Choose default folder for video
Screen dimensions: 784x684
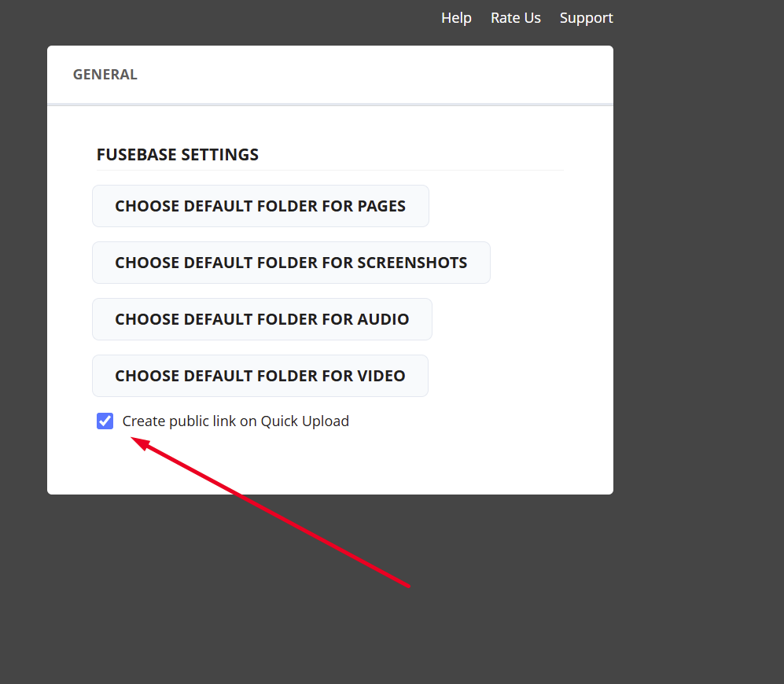point(260,376)
